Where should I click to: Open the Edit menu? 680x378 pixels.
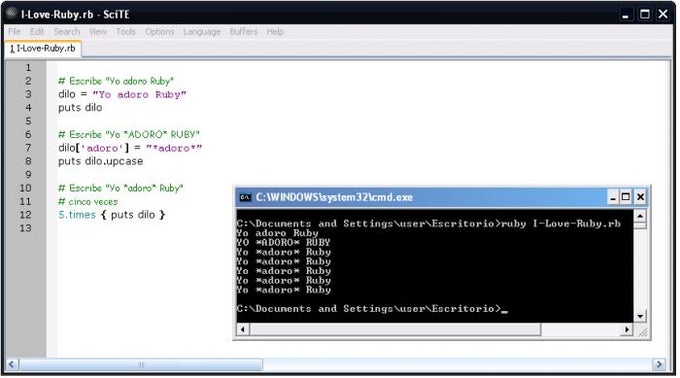[37, 32]
